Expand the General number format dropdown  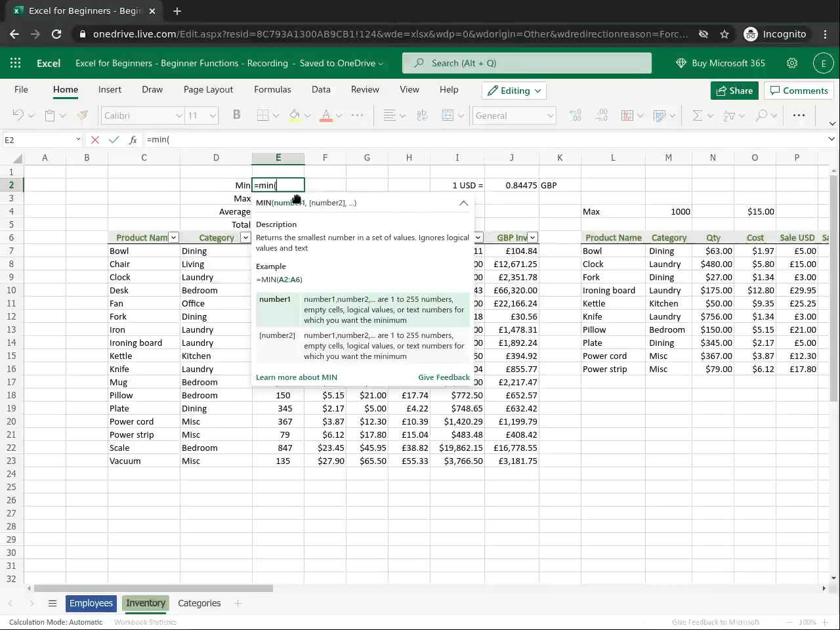pos(550,115)
